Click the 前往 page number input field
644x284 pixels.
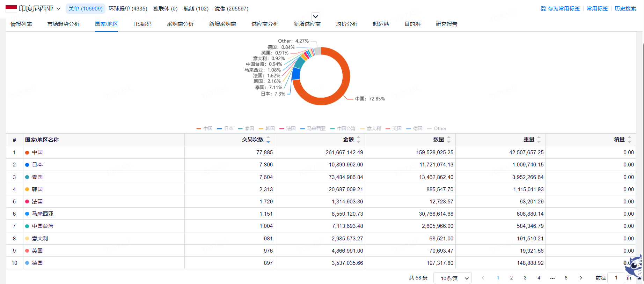616,278
